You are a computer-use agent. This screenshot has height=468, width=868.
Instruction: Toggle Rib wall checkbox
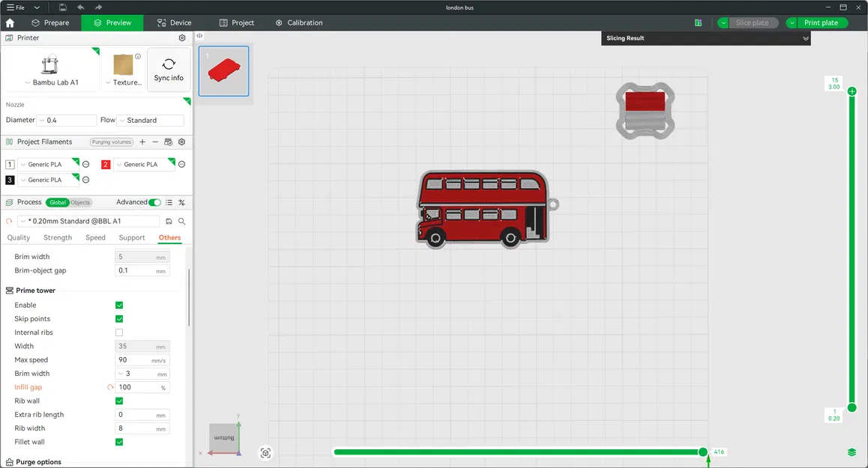pyautogui.click(x=119, y=401)
